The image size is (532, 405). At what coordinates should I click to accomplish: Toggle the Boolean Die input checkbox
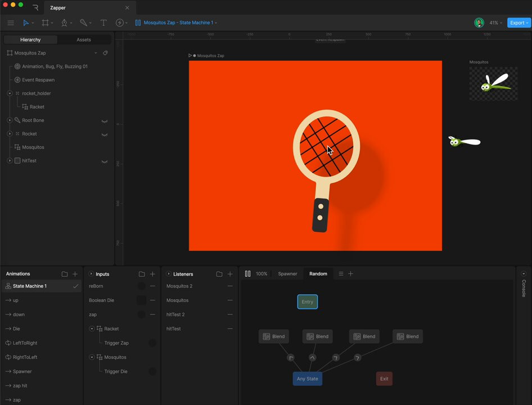141,300
